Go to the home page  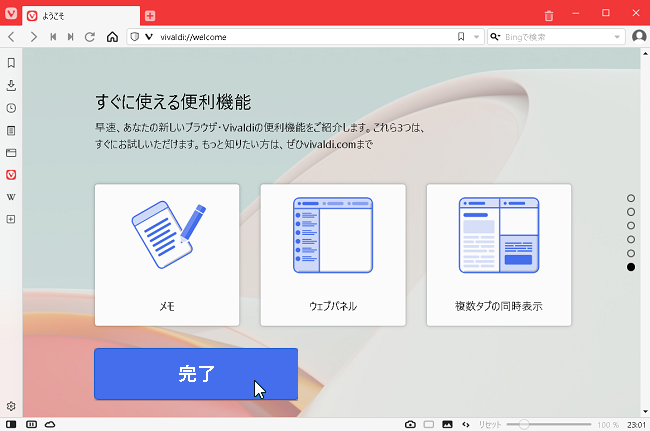[x=112, y=37]
